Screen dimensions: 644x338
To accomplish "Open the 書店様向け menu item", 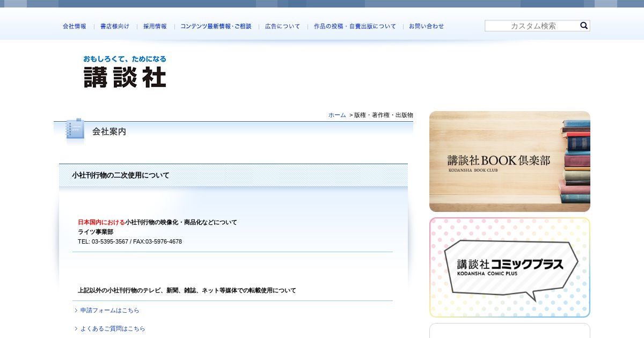I will tap(115, 26).
